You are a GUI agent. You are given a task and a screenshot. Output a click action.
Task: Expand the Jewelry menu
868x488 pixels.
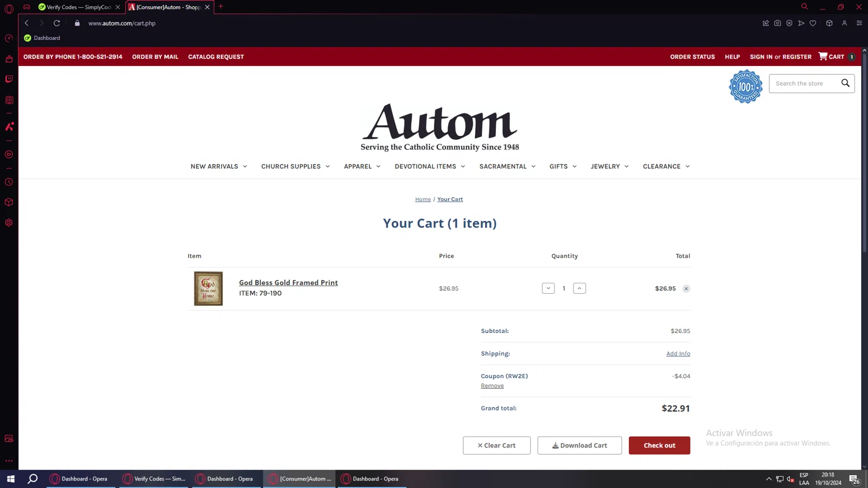point(610,167)
